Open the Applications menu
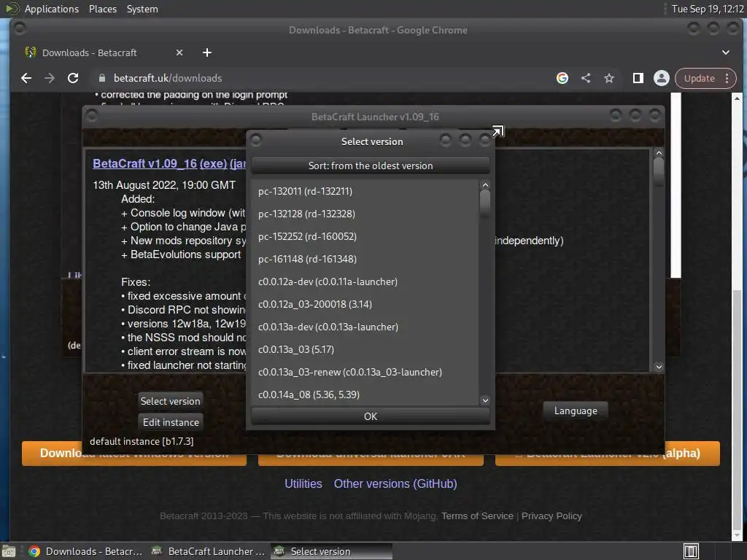The width and height of the screenshot is (747, 560). coord(52,9)
